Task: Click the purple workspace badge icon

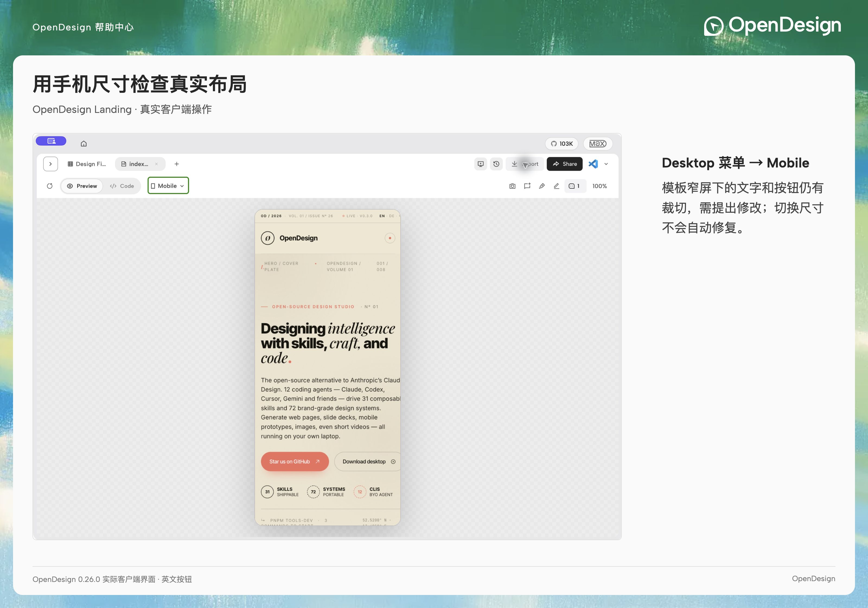Action: click(x=51, y=141)
